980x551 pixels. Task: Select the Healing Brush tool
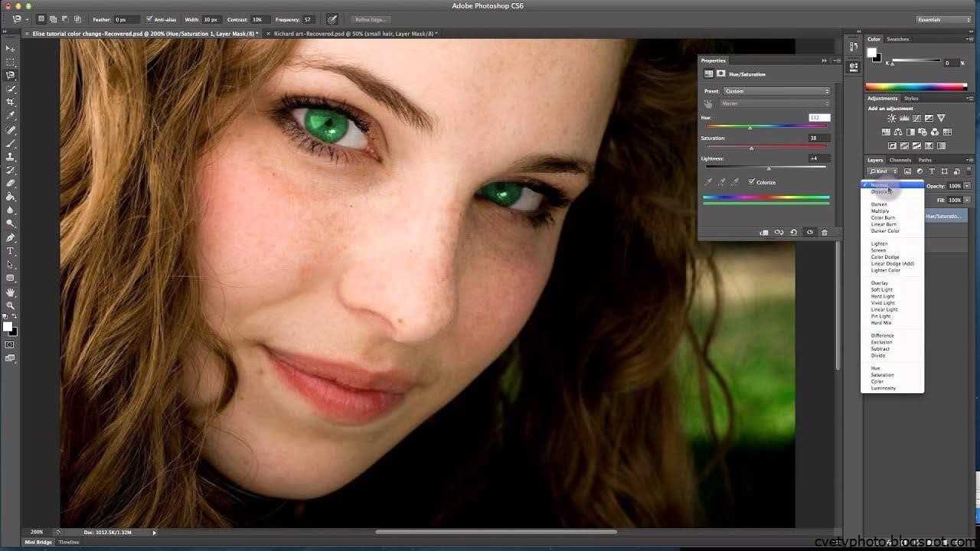click(11, 130)
